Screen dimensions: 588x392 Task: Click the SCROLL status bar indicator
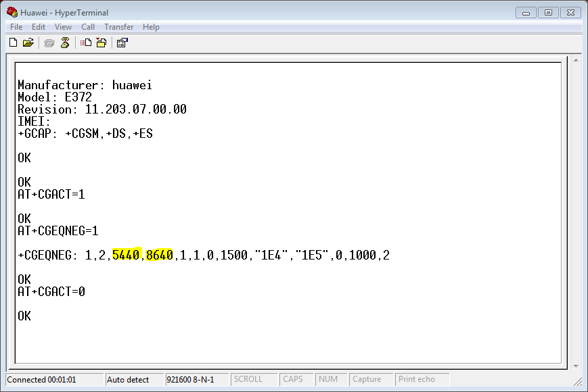(254, 379)
